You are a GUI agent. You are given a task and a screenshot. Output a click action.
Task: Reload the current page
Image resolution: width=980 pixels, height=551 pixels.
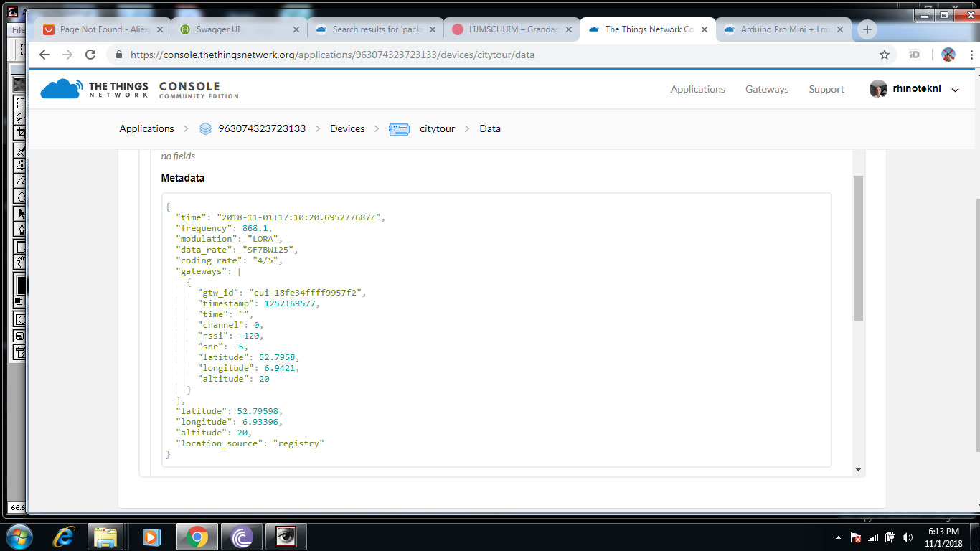click(90, 55)
